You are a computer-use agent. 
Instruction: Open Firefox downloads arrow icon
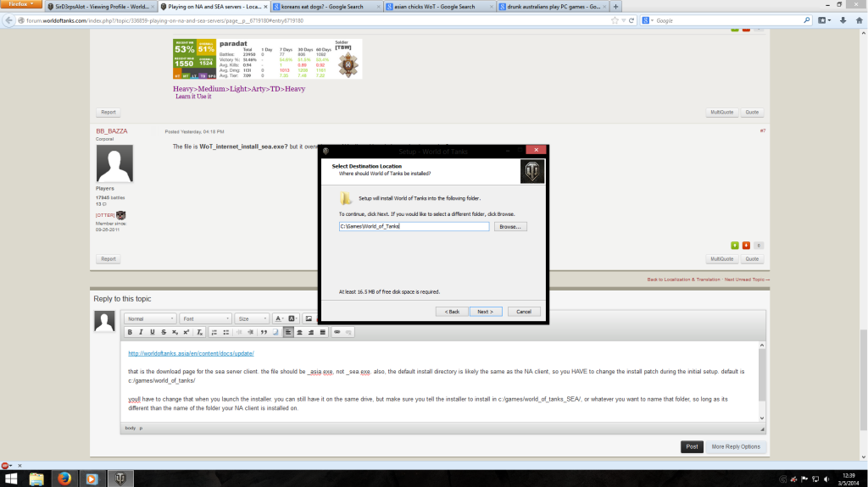843,20
